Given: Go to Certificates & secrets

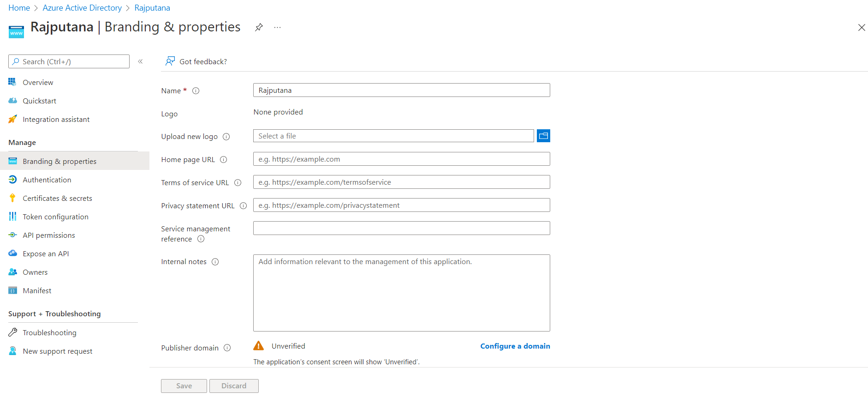Looking at the screenshot, I should [57, 199].
